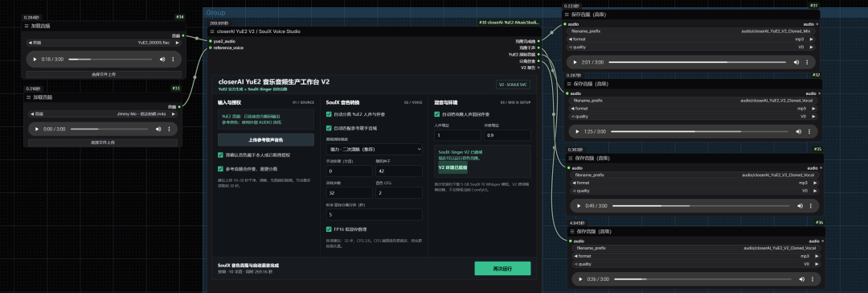
Task: Toggle the voice authorization confirmation checkbox
Action: (x=221, y=155)
